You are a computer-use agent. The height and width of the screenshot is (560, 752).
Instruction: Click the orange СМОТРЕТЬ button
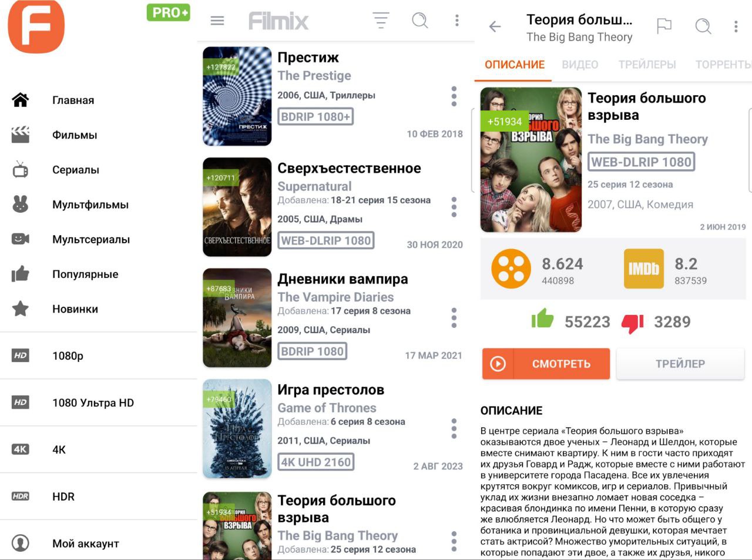point(546,364)
